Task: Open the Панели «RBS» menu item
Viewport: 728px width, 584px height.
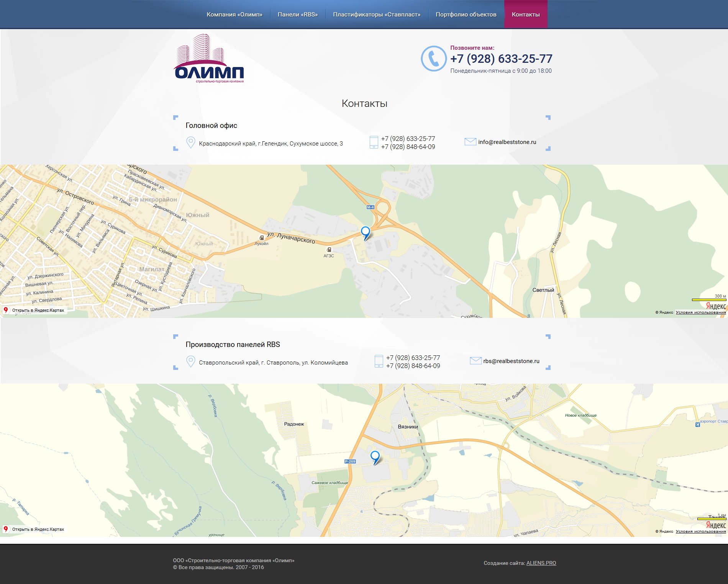Action: point(298,14)
